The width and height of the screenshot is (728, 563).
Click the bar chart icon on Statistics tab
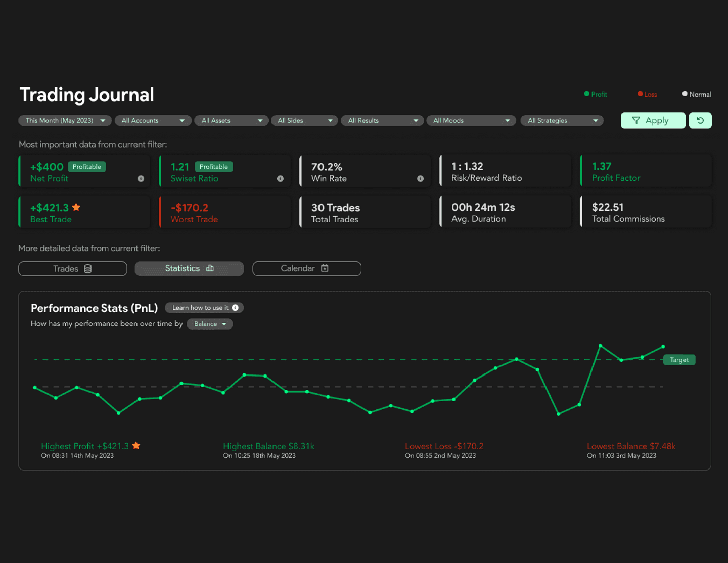(x=210, y=268)
